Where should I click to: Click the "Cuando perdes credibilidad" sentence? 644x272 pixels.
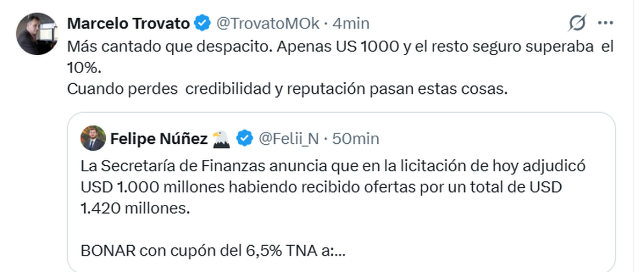click(287, 89)
